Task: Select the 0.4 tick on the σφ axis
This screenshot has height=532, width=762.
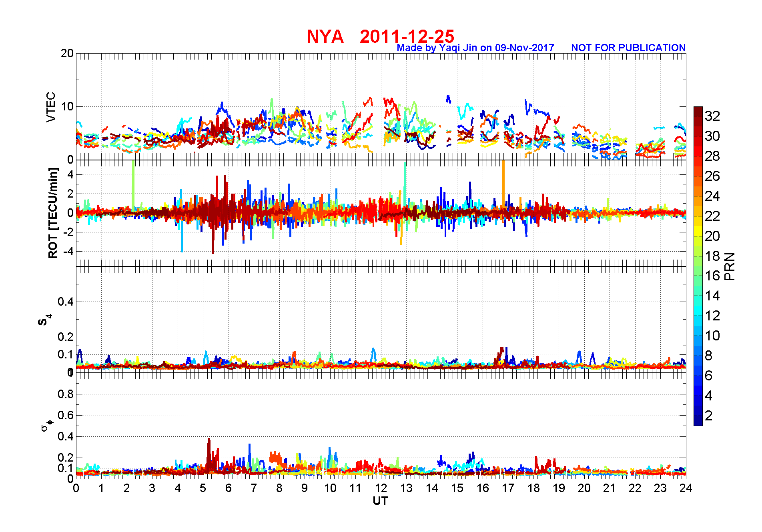Action: pyautogui.click(x=66, y=436)
